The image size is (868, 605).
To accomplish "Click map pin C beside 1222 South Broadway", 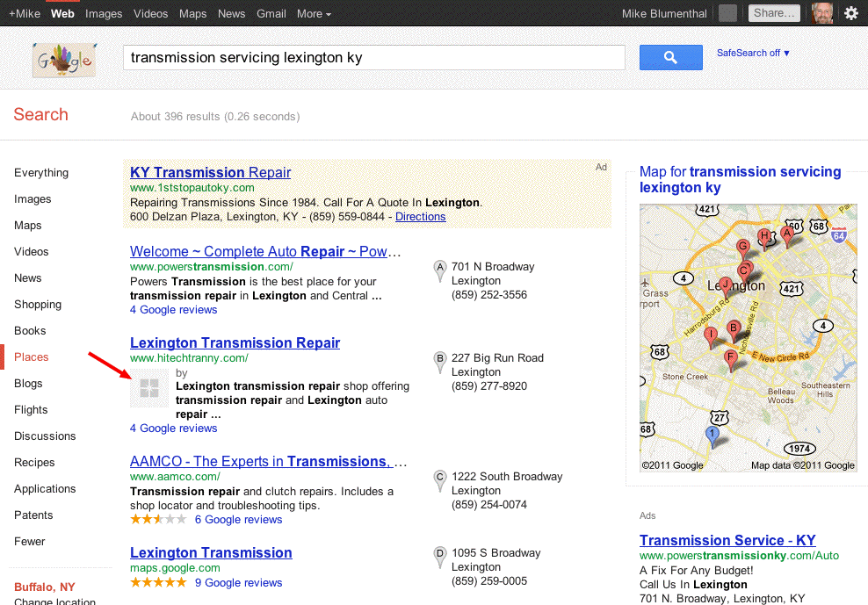I will click(x=440, y=481).
